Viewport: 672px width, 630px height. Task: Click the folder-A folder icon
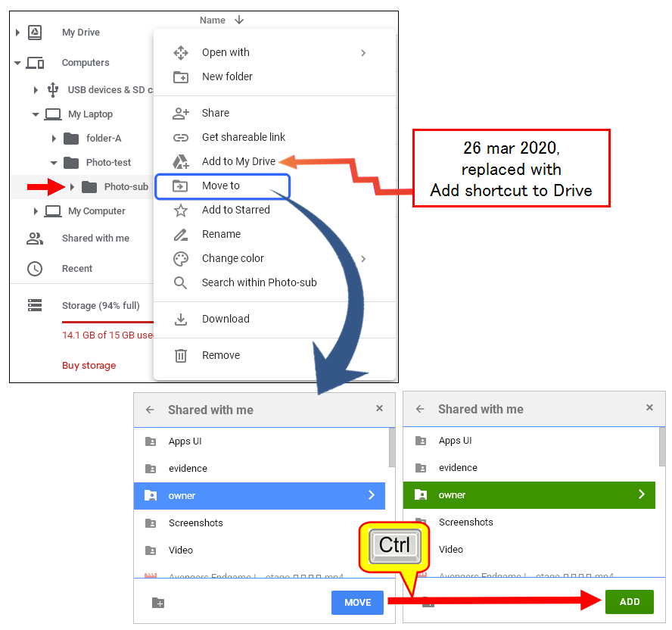point(71,139)
